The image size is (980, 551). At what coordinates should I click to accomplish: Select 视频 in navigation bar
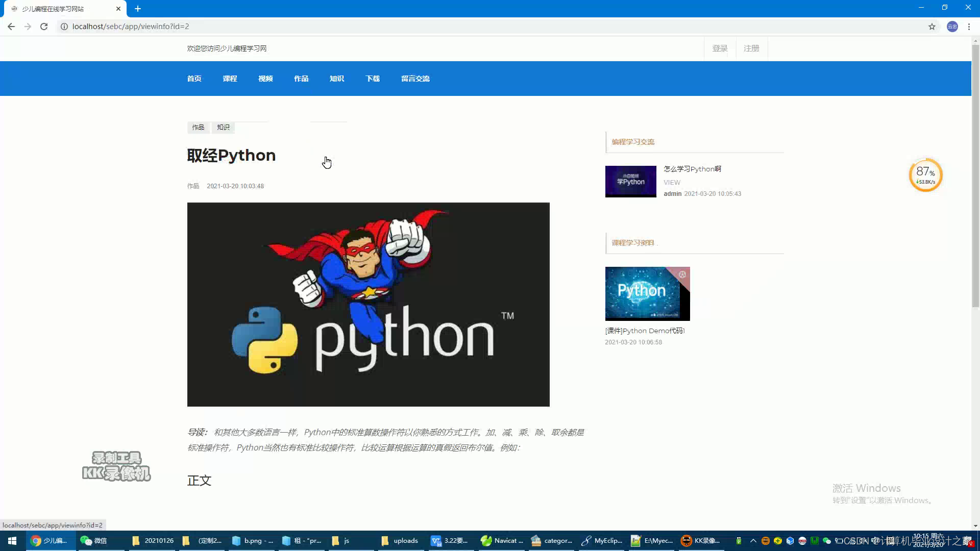tap(265, 79)
